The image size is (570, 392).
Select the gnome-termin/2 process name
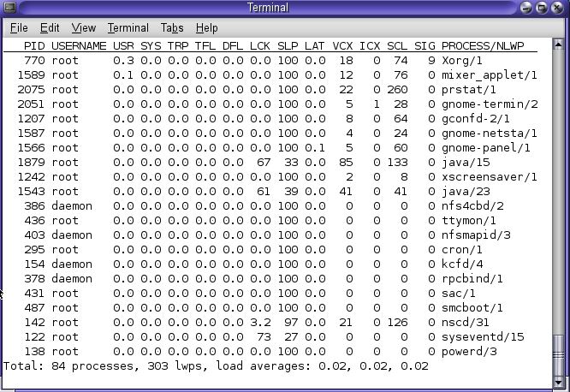490,104
